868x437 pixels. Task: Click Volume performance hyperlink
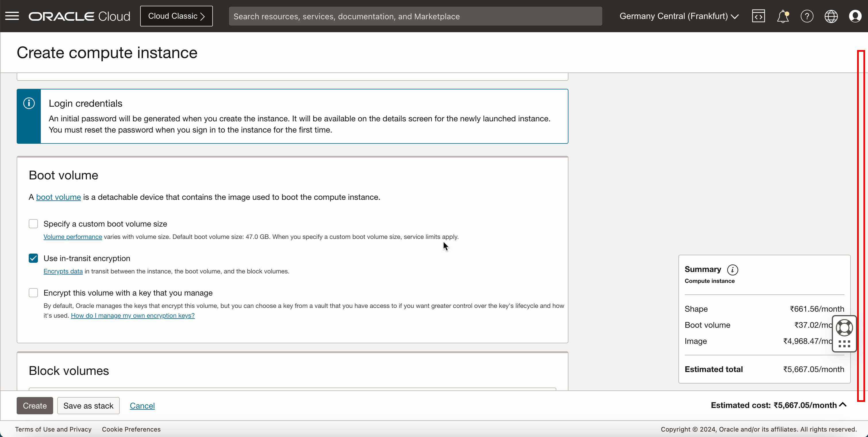[x=72, y=236]
